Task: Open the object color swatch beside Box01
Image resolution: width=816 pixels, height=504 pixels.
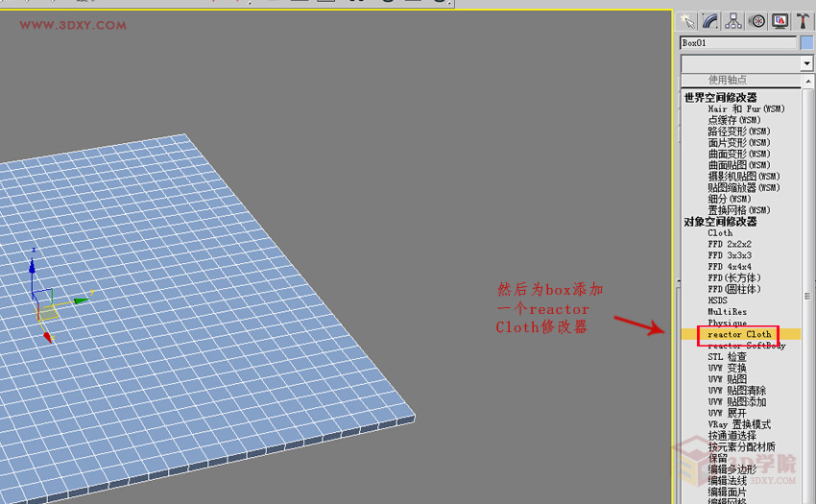Action: [806, 42]
